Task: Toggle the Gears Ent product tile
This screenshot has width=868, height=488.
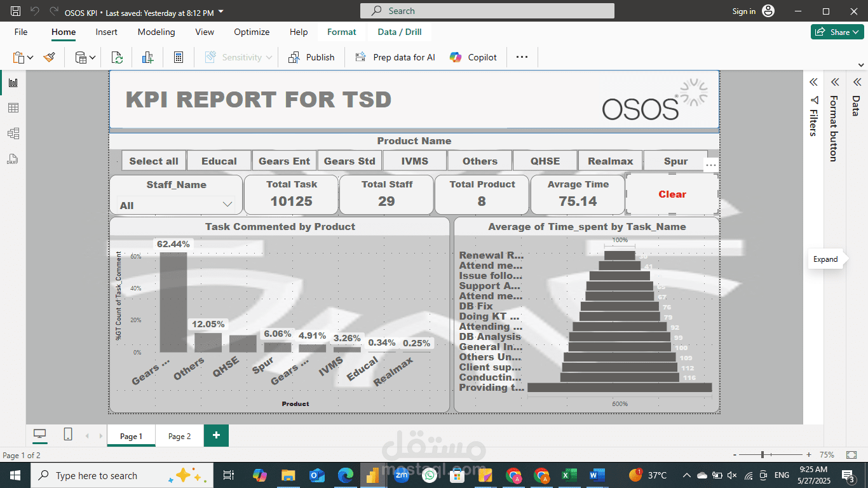Action: [284, 161]
